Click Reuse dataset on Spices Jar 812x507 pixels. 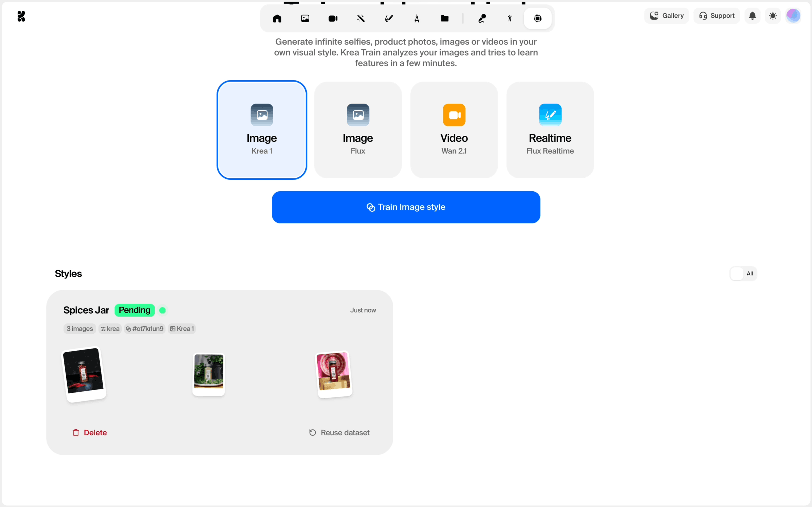[x=339, y=432]
